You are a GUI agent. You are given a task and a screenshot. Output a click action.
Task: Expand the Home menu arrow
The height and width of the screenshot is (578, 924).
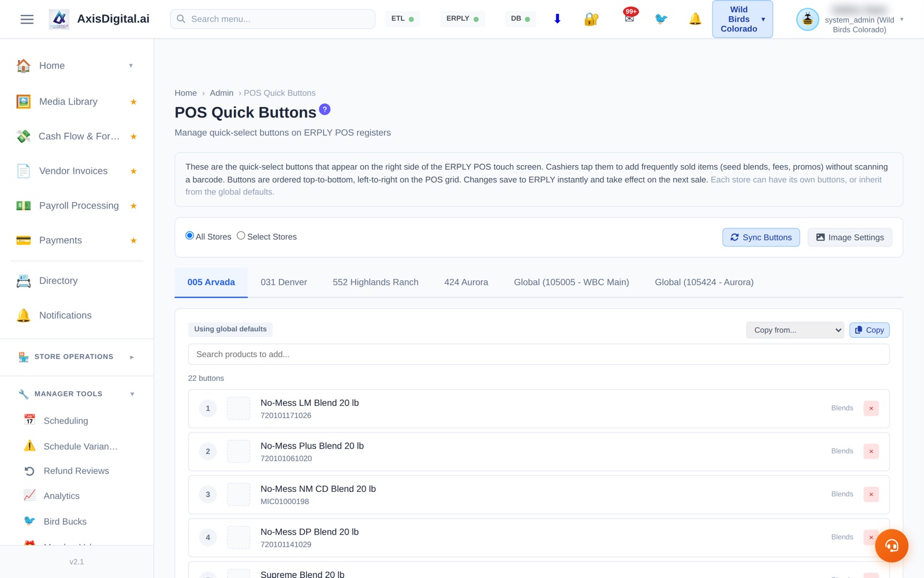click(131, 66)
